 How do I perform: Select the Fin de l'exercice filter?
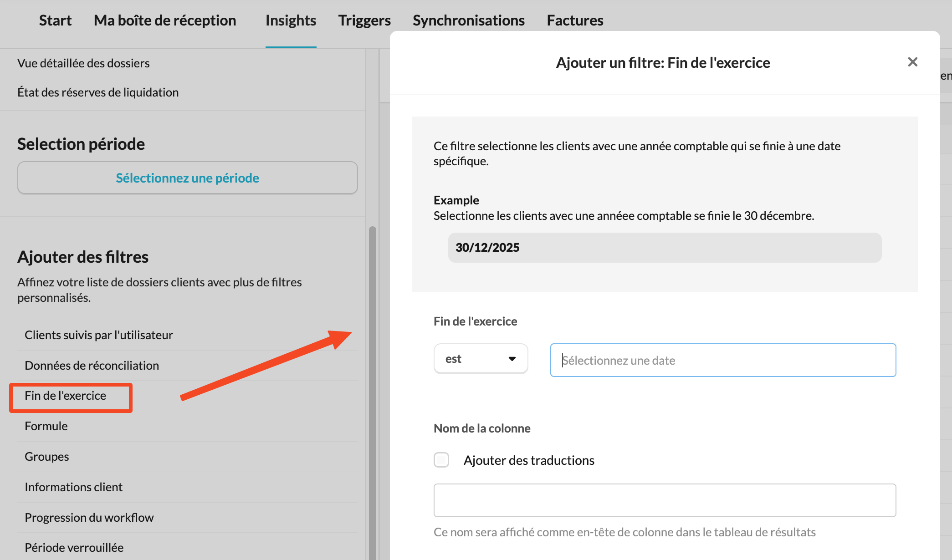point(66,396)
